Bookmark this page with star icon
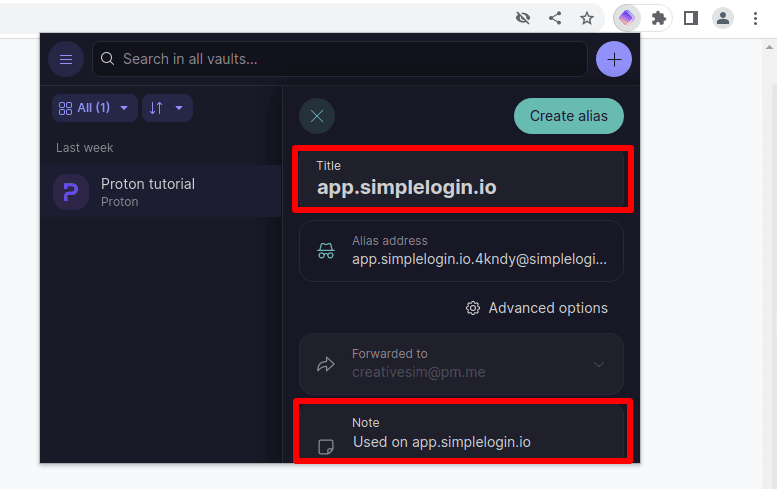 click(x=587, y=18)
